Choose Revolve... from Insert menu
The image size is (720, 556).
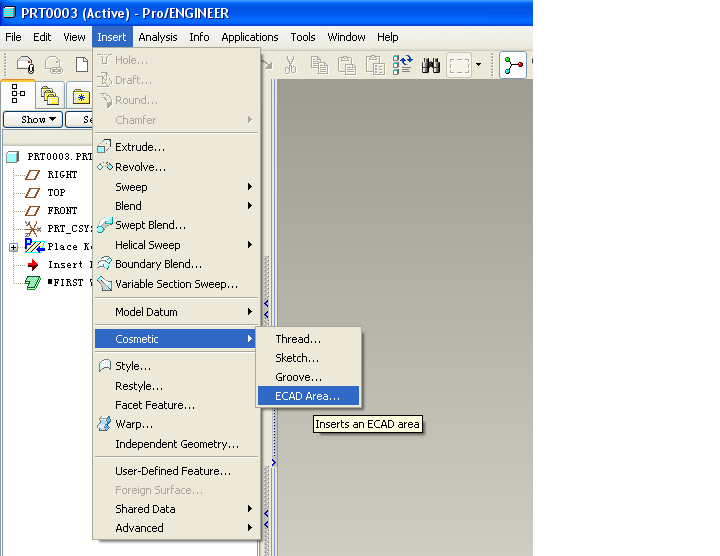tap(176, 167)
